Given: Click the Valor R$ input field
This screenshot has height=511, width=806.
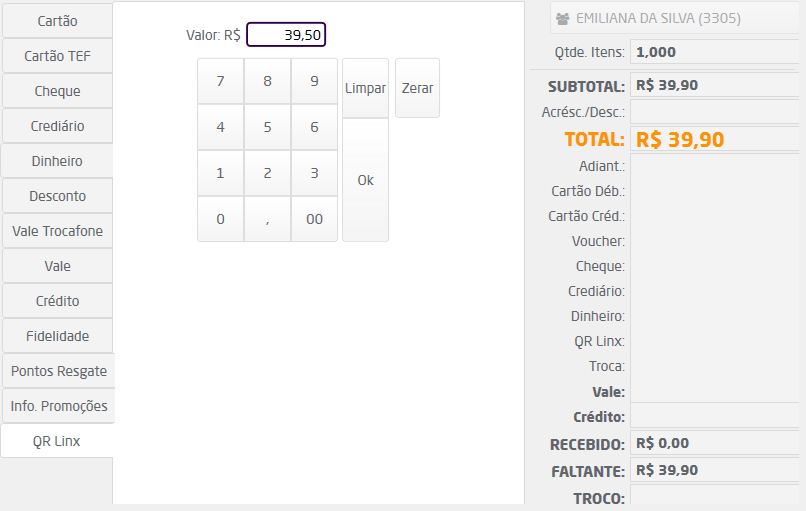Looking at the screenshot, I should [286, 35].
